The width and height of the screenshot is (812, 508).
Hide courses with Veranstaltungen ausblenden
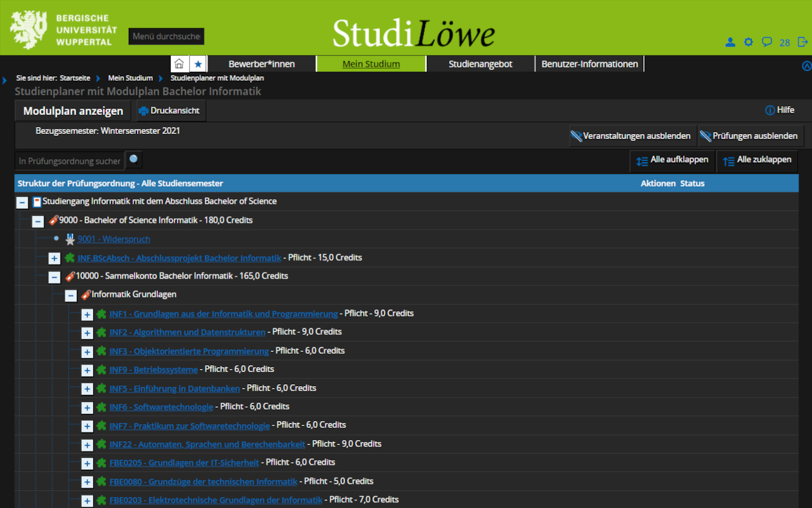pyautogui.click(x=631, y=136)
